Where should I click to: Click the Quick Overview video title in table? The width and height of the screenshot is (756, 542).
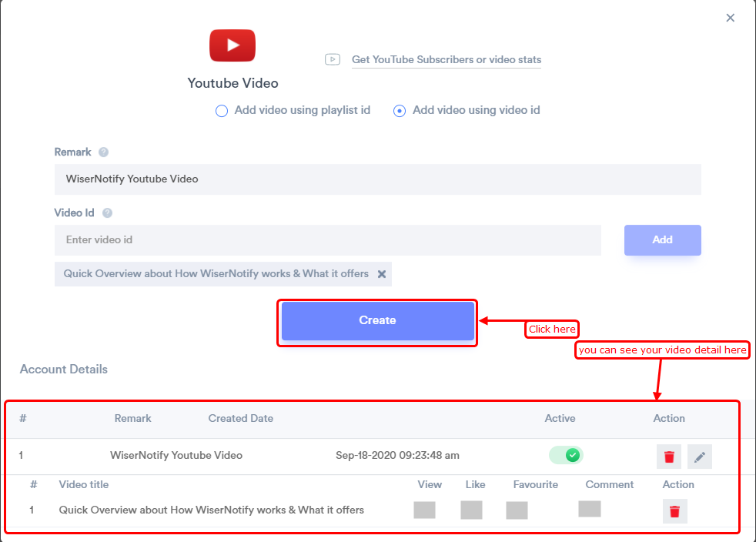[x=211, y=510]
